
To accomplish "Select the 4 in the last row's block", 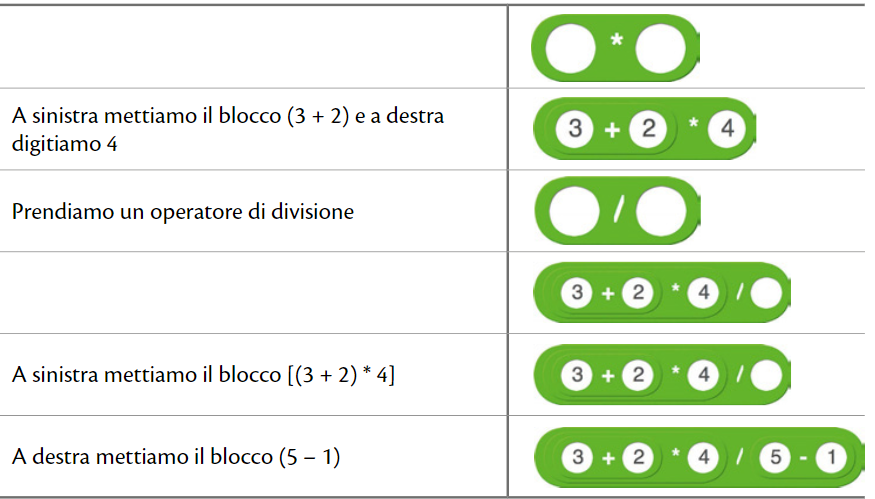I will (x=703, y=458).
